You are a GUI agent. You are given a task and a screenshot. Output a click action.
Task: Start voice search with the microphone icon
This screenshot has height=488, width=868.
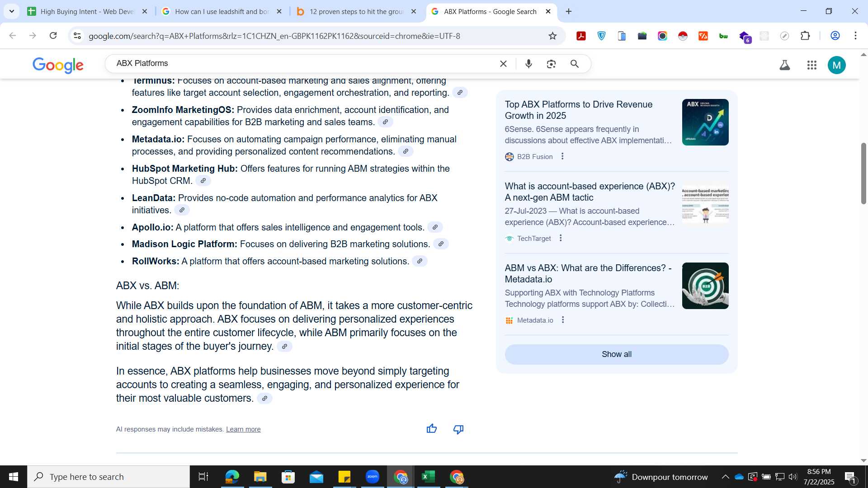[528, 64]
